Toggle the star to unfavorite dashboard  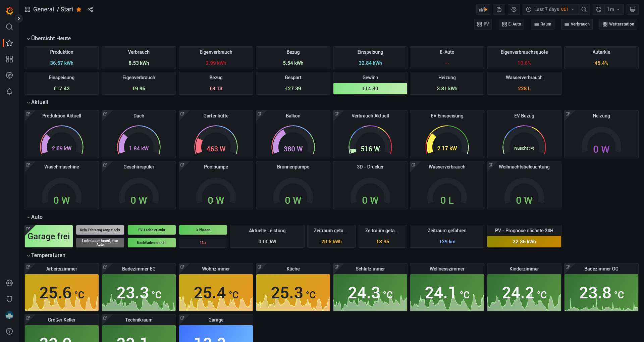click(79, 9)
